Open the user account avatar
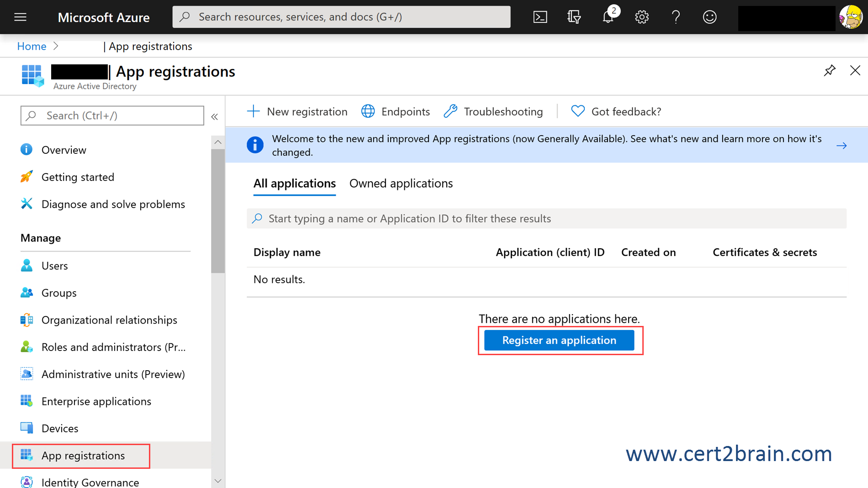Screen dimensions: 868x488 point(851,17)
